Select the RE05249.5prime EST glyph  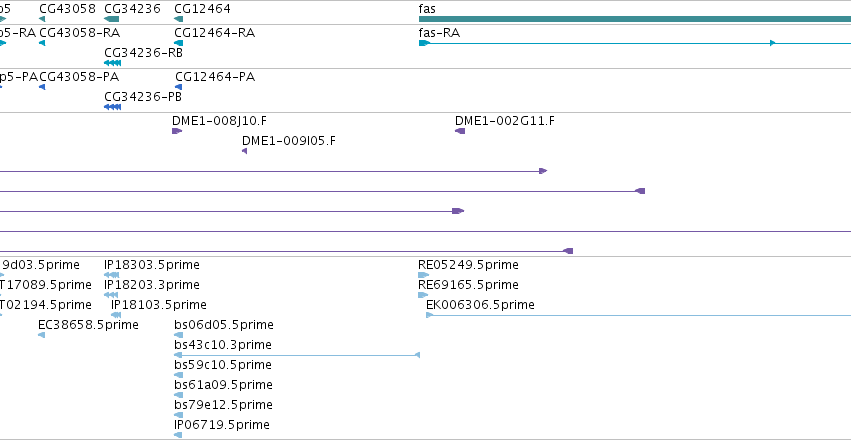(423, 275)
